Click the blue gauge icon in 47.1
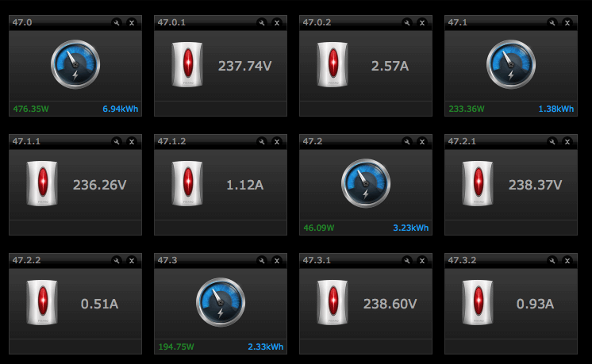Image resolution: width=592 pixels, height=364 pixels. click(x=511, y=64)
